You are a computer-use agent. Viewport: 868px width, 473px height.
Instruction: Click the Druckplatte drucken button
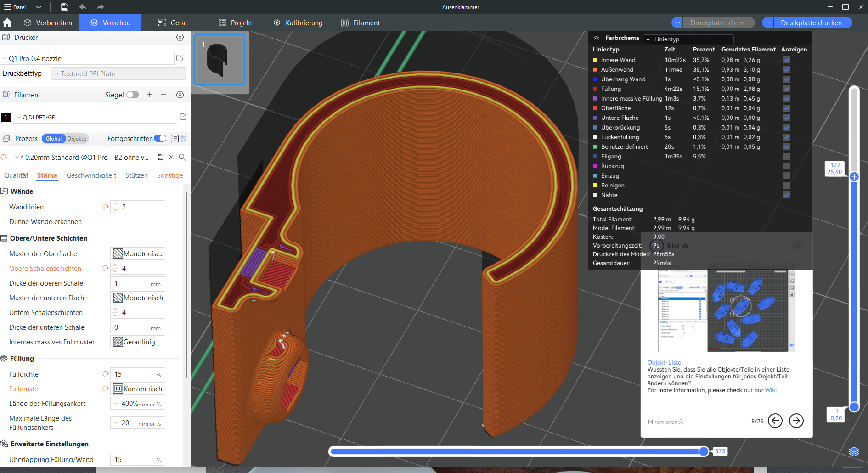pos(811,23)
